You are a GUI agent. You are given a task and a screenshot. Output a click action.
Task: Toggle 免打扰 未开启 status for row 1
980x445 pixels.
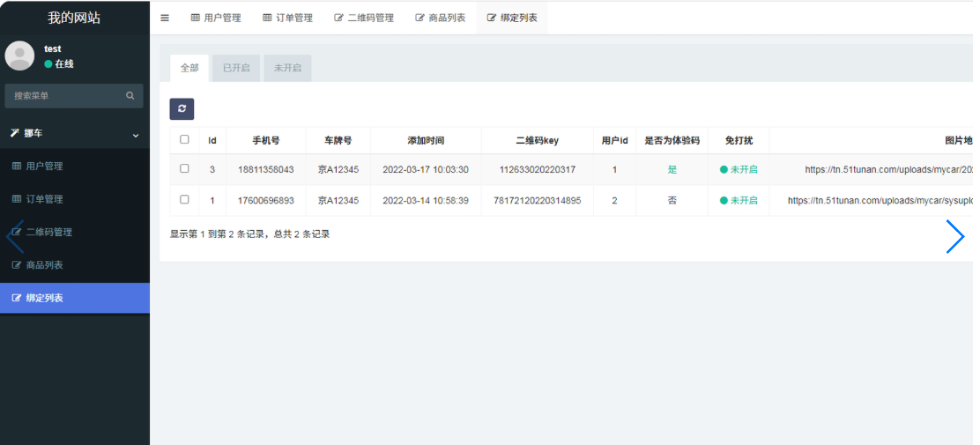click(x=739, y=200)
